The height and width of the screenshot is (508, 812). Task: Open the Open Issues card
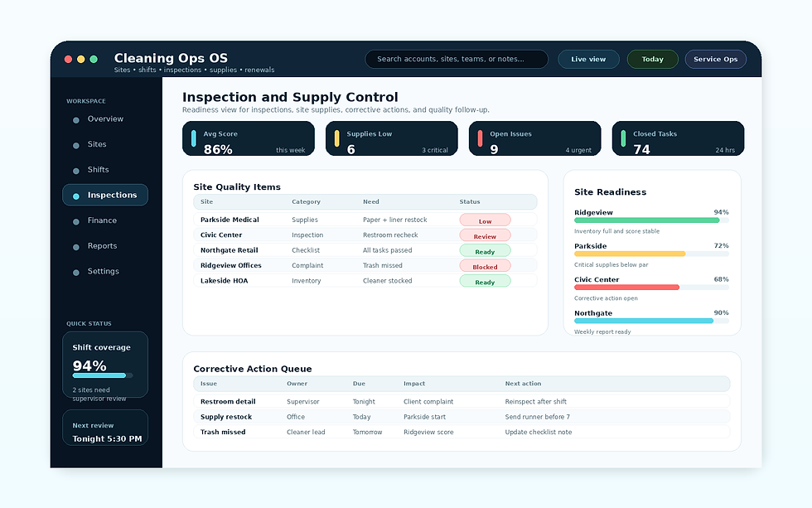535,138
